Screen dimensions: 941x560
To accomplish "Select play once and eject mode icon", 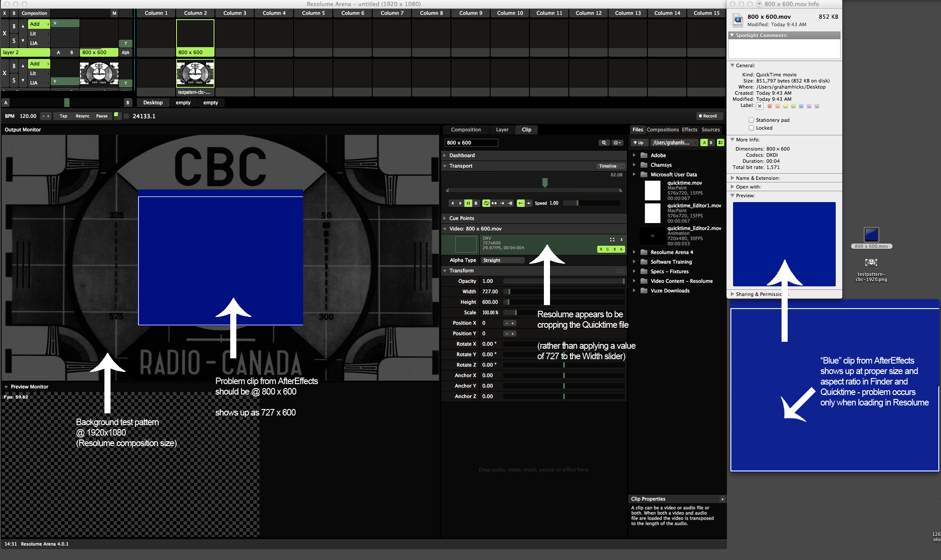I will [502, 203].
